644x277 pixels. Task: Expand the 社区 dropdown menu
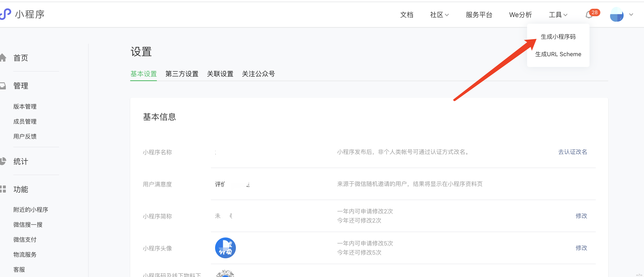[439, 15]
